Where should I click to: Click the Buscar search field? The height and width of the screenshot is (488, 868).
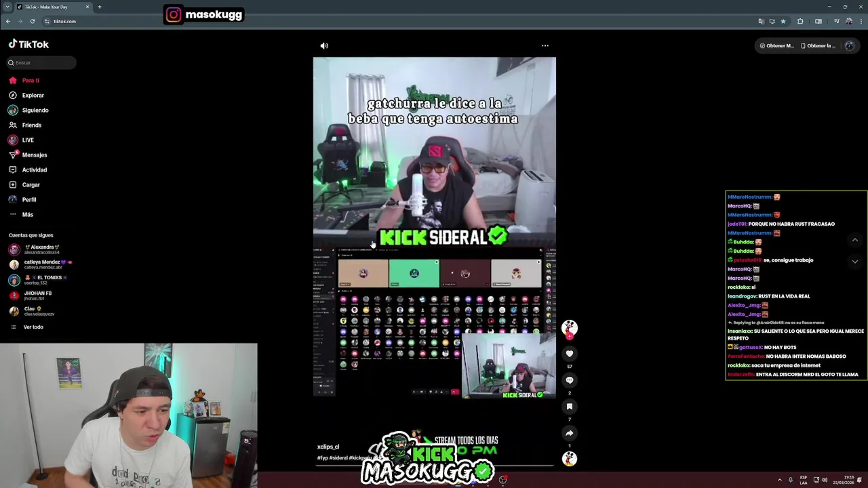41,62
